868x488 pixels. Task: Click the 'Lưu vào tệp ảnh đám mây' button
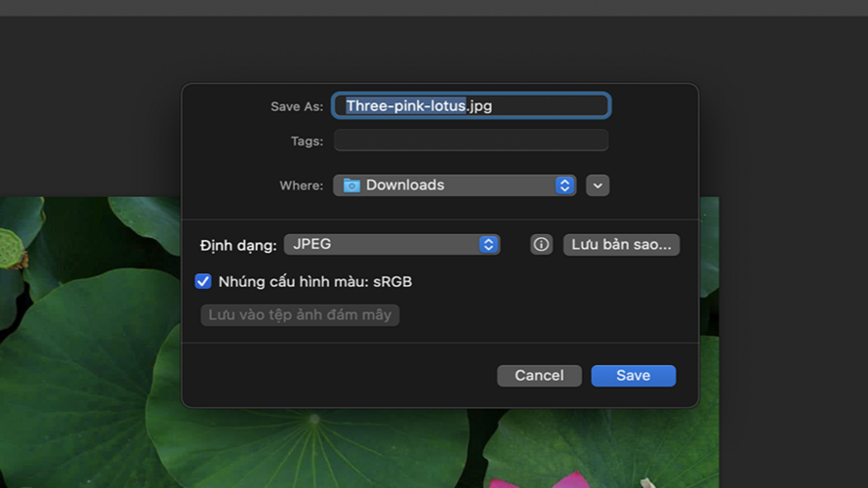pyautogui.click(x=300, y=315)
